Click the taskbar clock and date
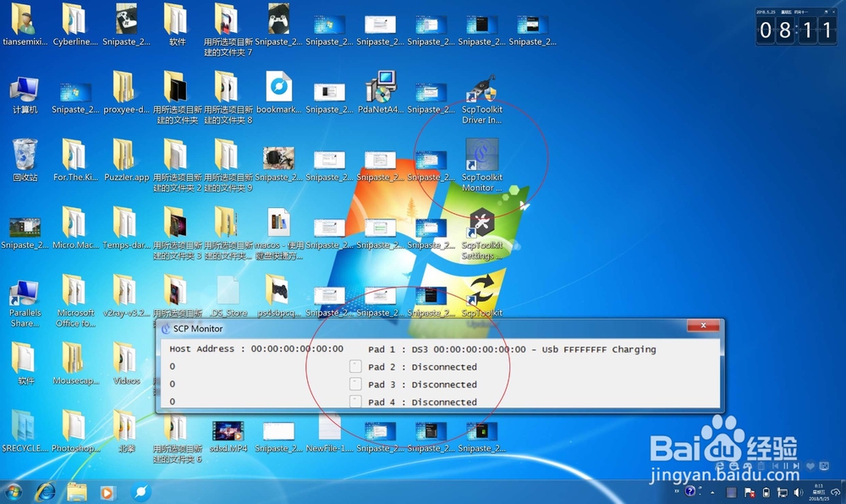The height and width of the screenshot is (504, 846). coord(819,492)
